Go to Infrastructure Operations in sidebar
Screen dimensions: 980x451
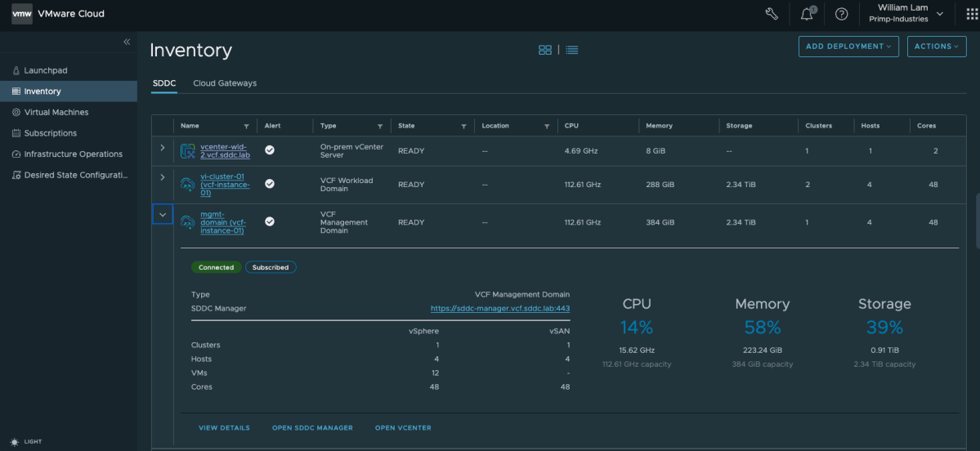point(73,154)
